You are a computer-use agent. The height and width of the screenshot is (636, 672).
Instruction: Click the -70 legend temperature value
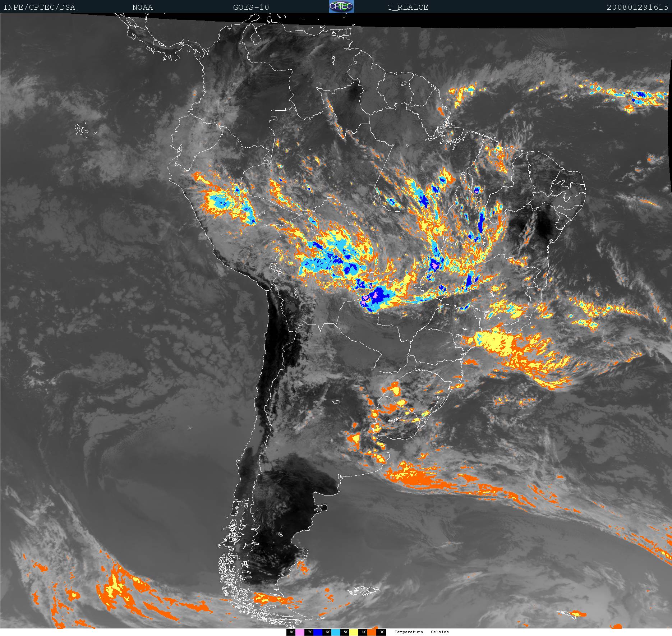coord(309,632)
